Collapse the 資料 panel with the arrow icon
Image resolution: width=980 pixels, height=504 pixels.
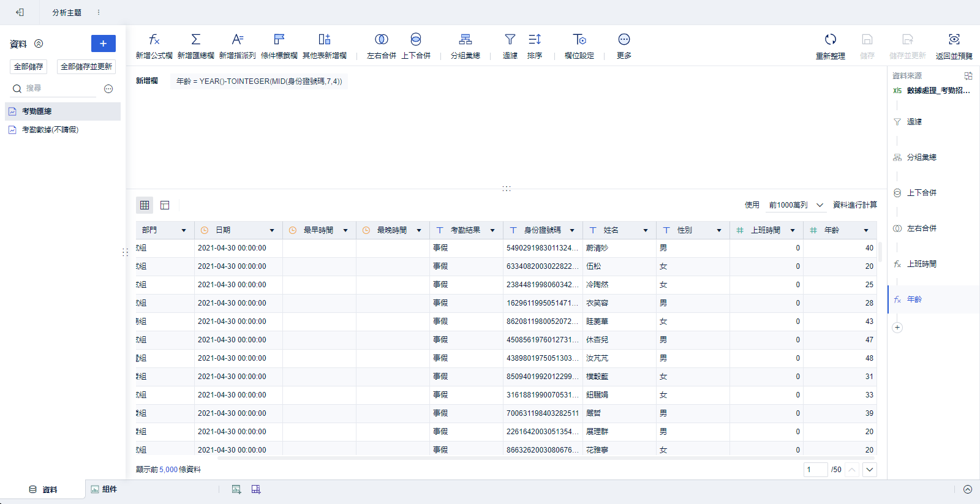39,43
